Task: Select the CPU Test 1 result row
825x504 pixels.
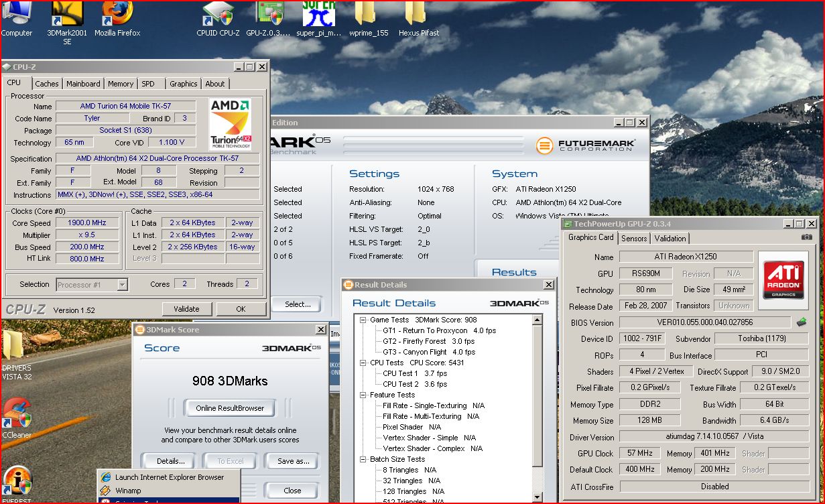Action: pos(415,373)
